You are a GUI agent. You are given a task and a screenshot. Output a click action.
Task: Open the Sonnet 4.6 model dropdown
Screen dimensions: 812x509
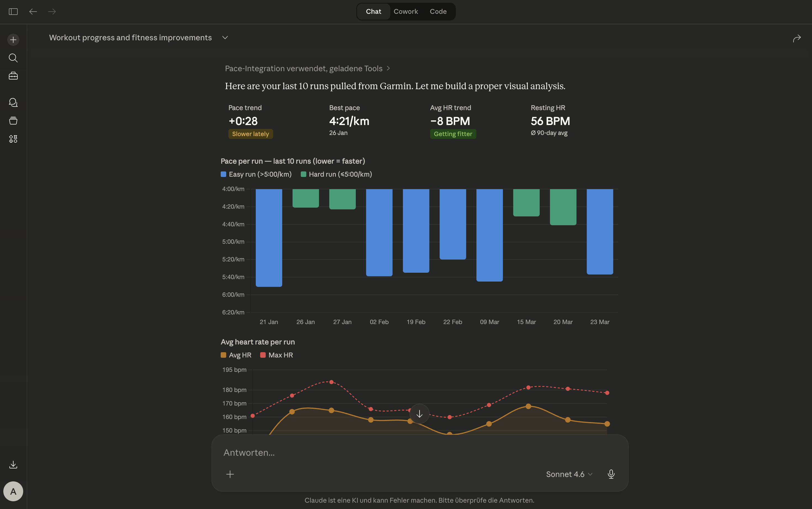coord(569,474)
